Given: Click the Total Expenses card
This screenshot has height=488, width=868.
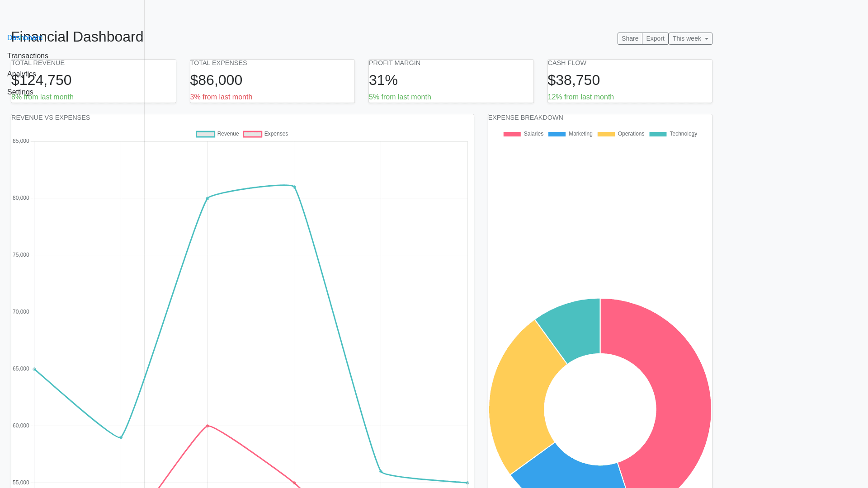Looking at the screenshot, I should pyautogui.click(x=272, y=81).
